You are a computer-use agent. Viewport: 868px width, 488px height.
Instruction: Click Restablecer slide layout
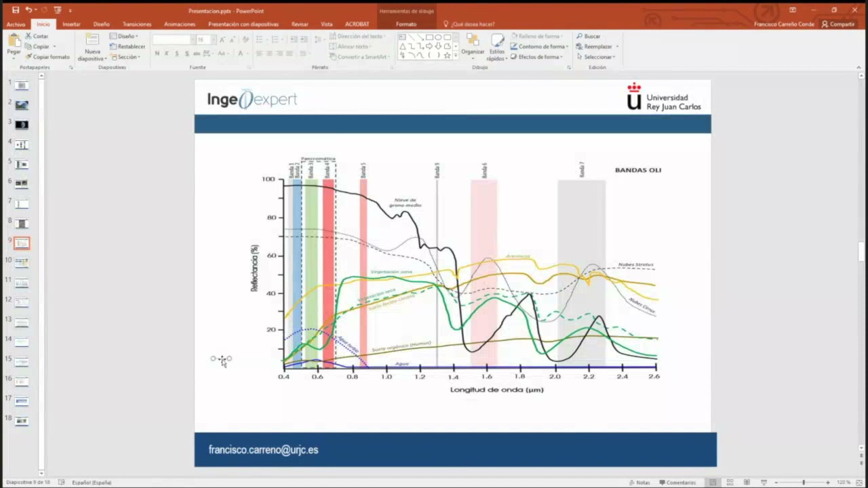click(127, 47)
